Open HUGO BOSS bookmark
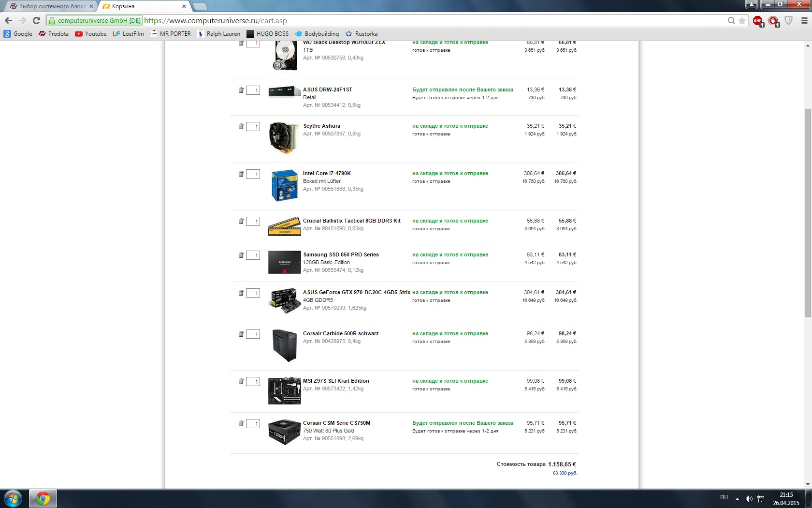The height and width of the screenshot is (508, 812). coord(268,34)
